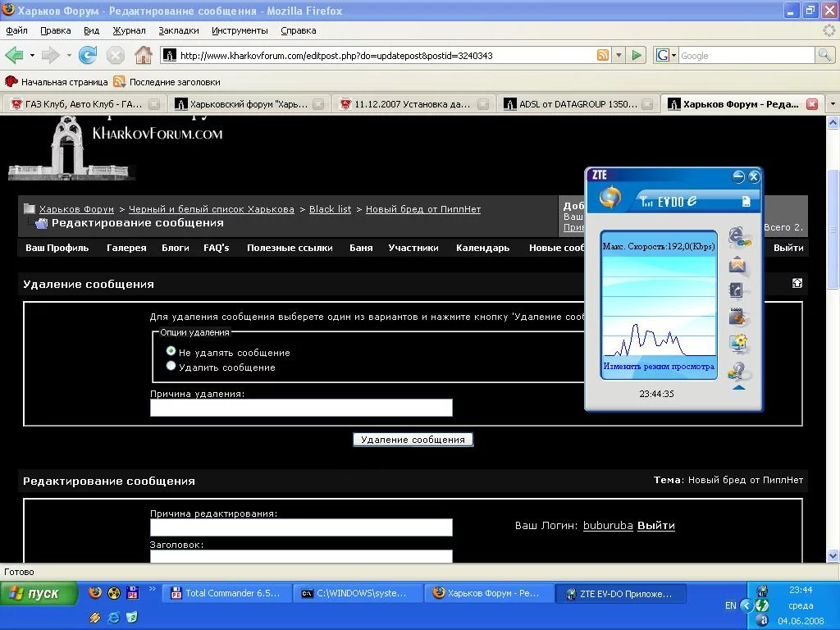Image resolution: width=840 pixels, height=630 pixels.
Task: Open the search engine dropdown next to Google
Action: (673, 56)
